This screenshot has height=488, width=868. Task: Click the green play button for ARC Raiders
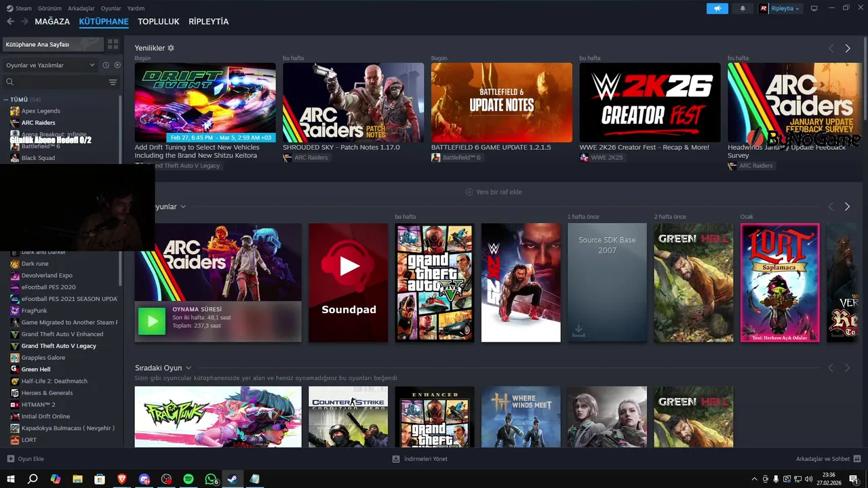[152, 321]
